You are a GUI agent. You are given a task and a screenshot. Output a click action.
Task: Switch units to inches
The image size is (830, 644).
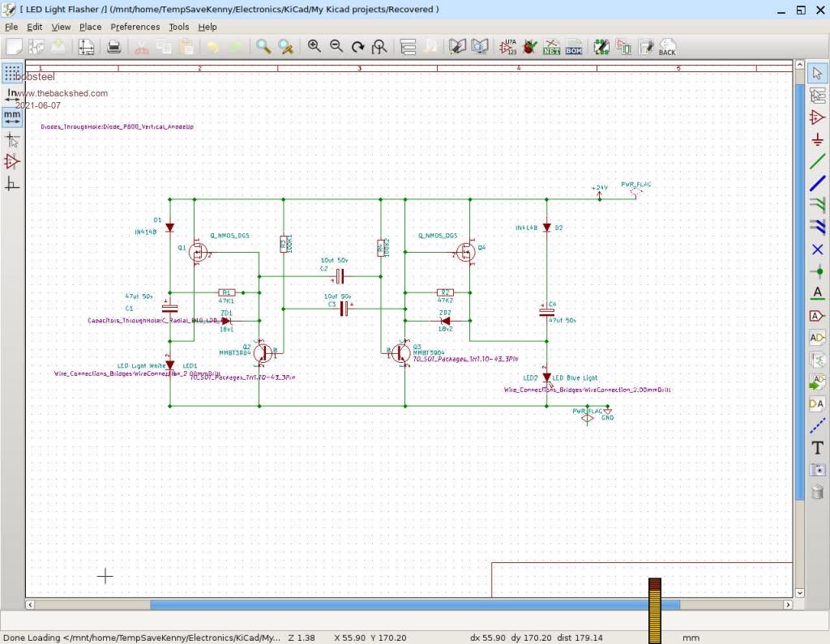tap(12, 95)
